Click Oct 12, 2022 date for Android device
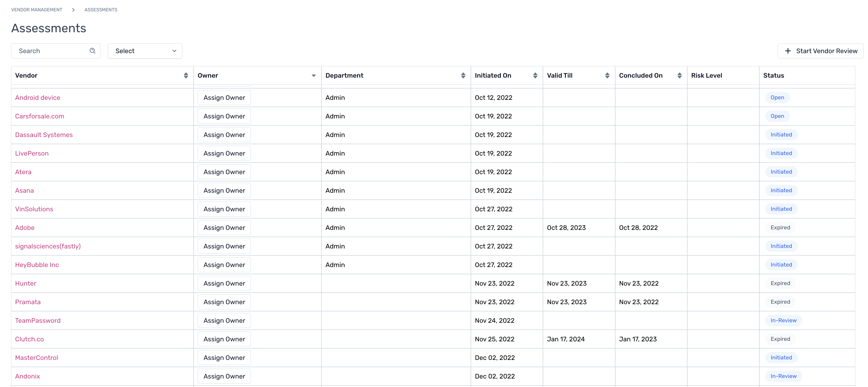 click(x=493, y=98)
